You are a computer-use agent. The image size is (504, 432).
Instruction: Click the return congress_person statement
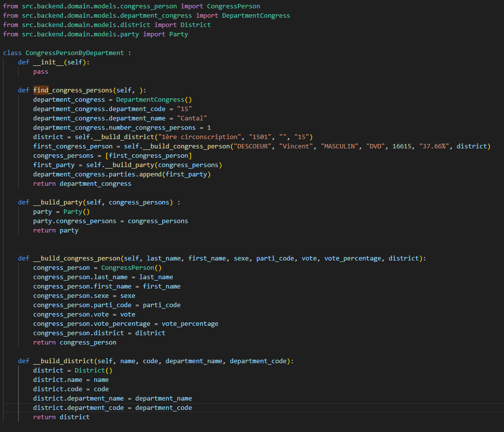click(75, 343)
